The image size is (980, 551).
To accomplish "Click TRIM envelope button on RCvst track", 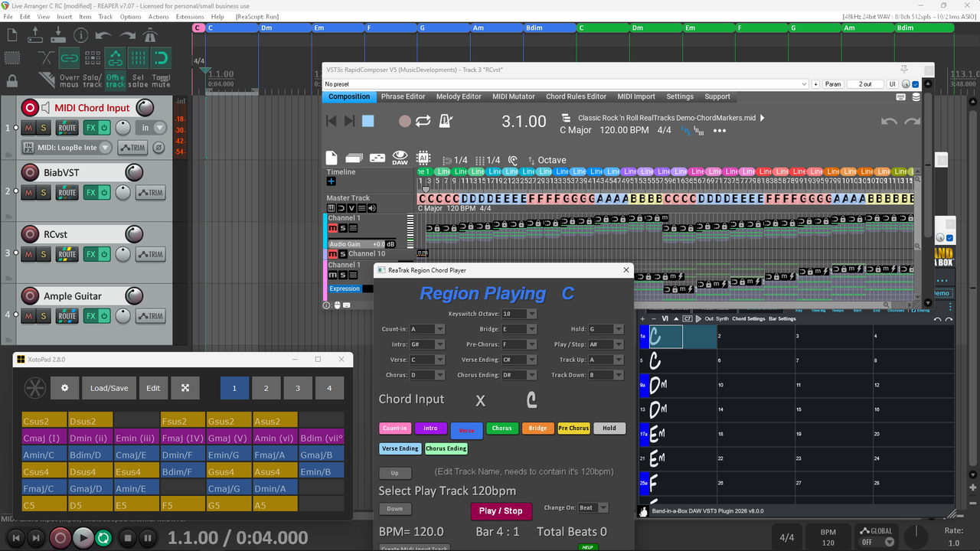I will click(x=151, y=254).
